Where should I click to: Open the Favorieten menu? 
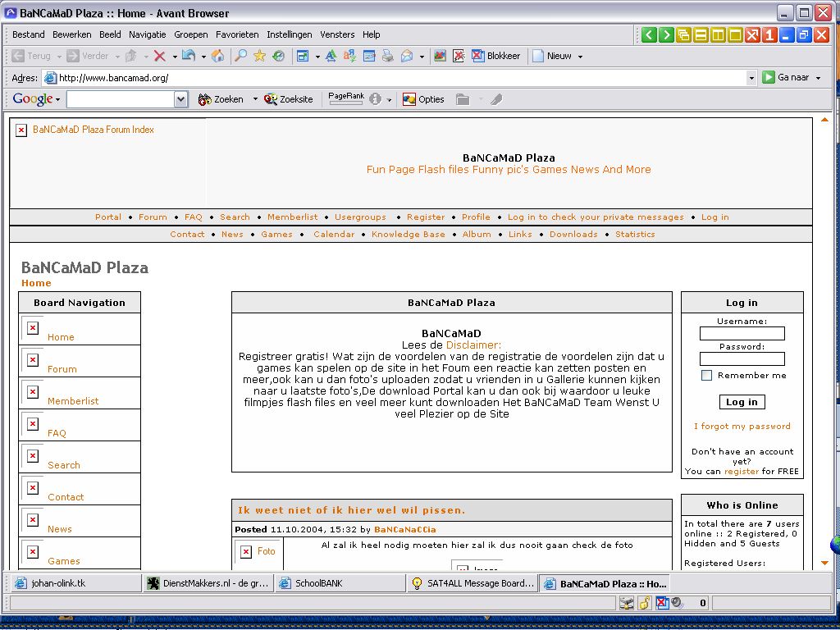click(237, 34)
